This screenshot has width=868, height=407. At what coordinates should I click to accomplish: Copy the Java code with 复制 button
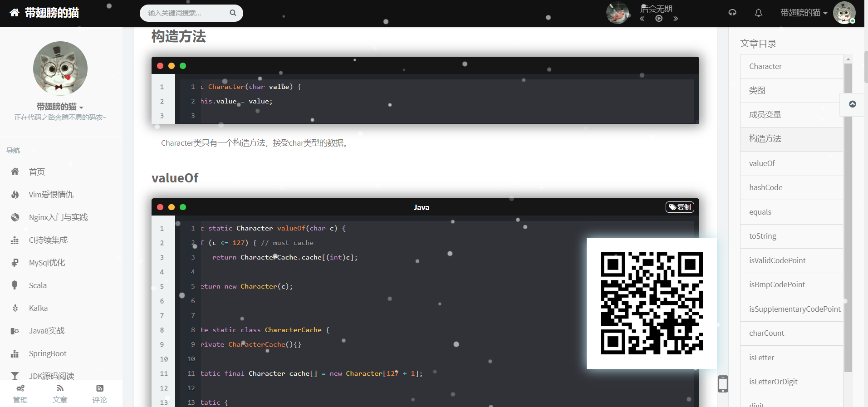click(680, 207)
